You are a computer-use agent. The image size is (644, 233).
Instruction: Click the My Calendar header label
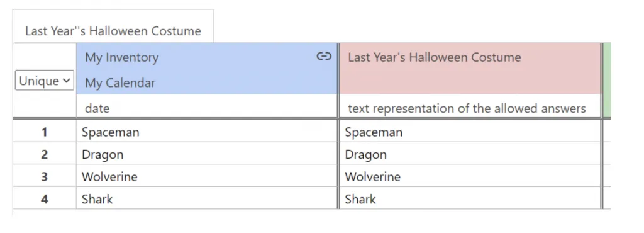pos(120,83)
